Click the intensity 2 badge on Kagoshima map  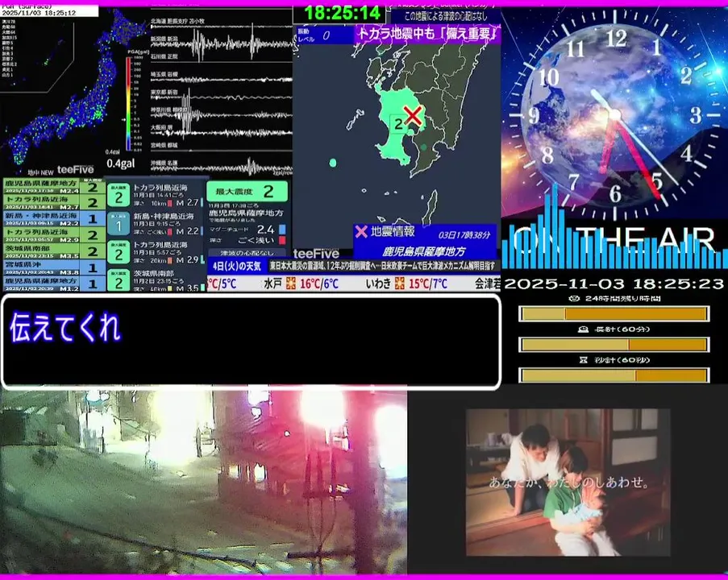398,123
